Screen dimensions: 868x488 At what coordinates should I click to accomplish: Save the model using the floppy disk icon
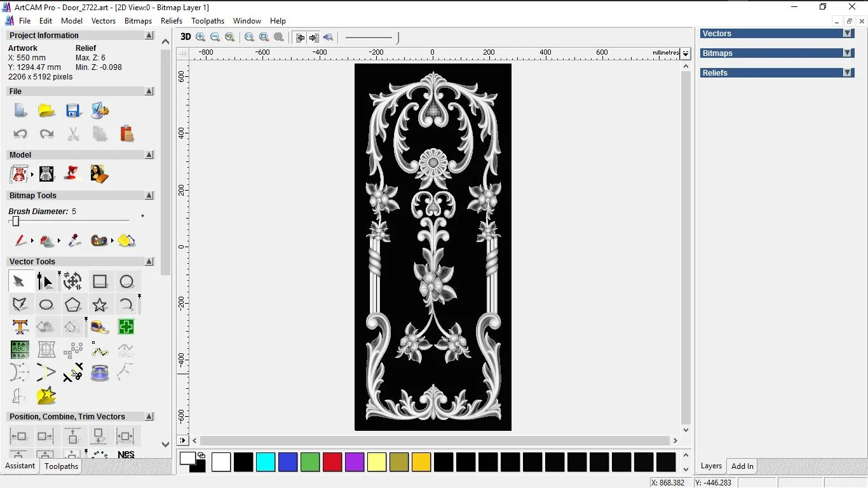(73, 111)
